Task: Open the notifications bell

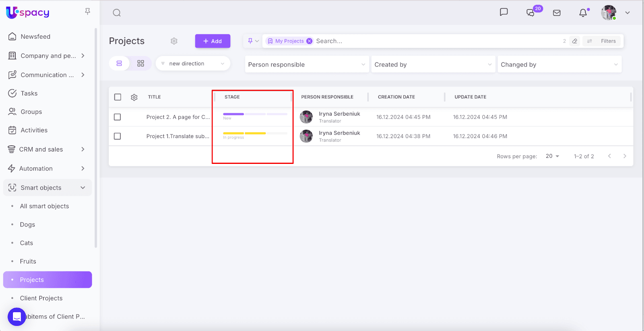Action: click(583, 13)
